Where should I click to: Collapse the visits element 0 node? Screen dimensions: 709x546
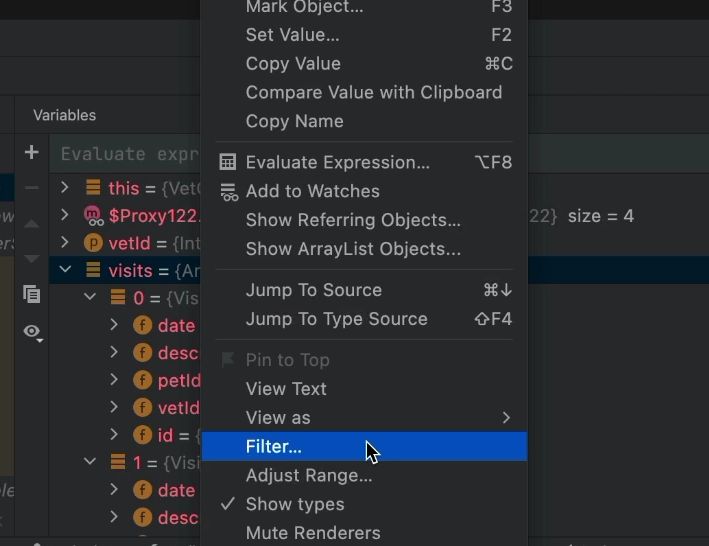click(x=90, y=298)
